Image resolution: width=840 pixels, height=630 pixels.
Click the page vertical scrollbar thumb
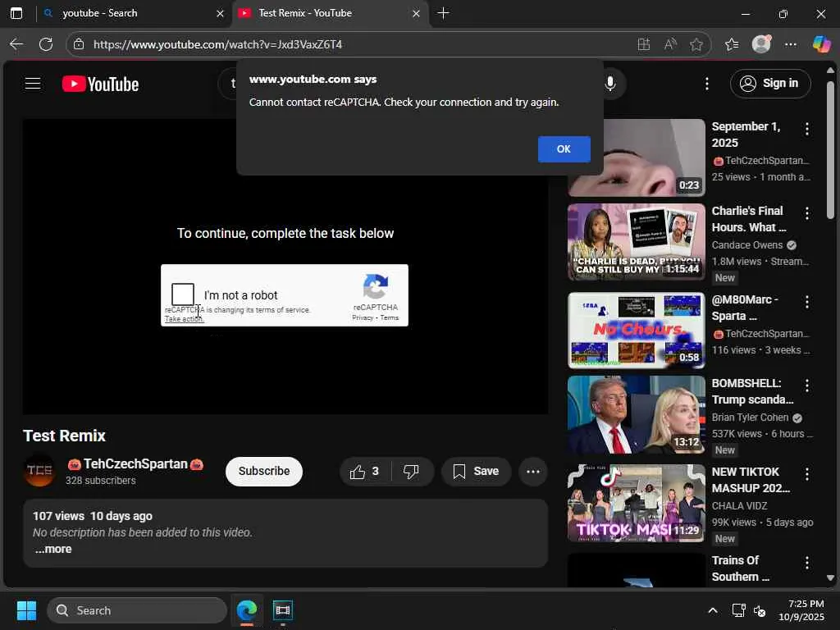tap(830, 150)
